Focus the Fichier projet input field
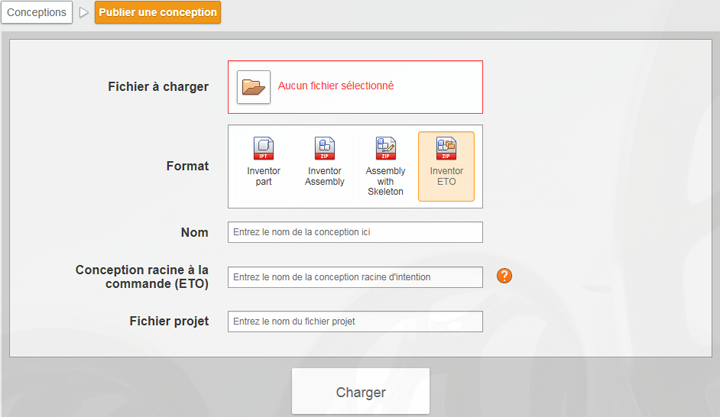The height and width of the screenshot is (417, 720). pos(355,321)
